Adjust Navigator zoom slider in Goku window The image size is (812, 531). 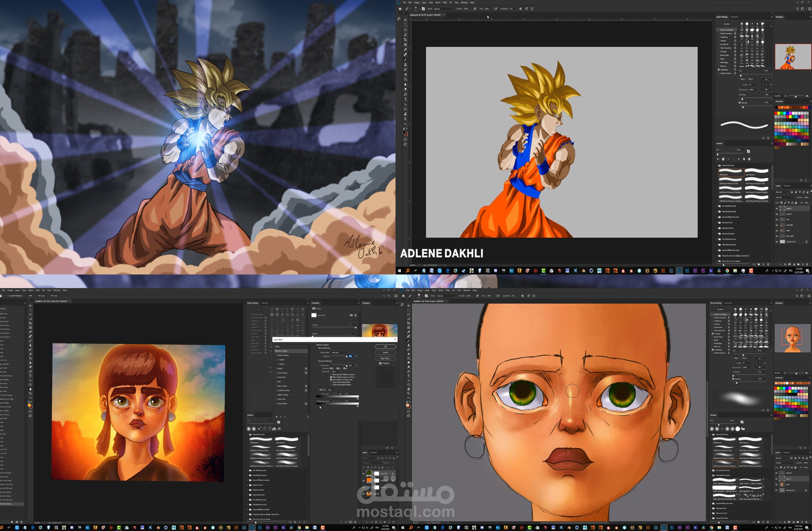tap(796, 96)
